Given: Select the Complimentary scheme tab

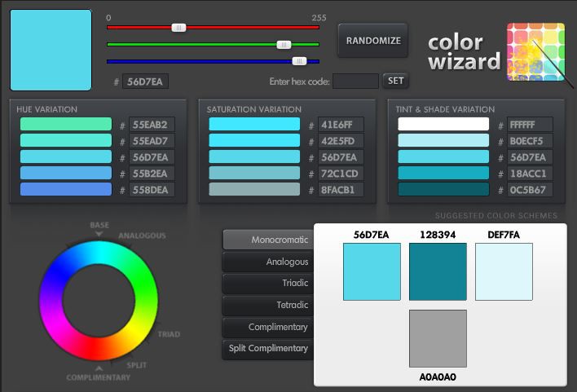Looking at the screenshot, I should [x=269, y=327].
